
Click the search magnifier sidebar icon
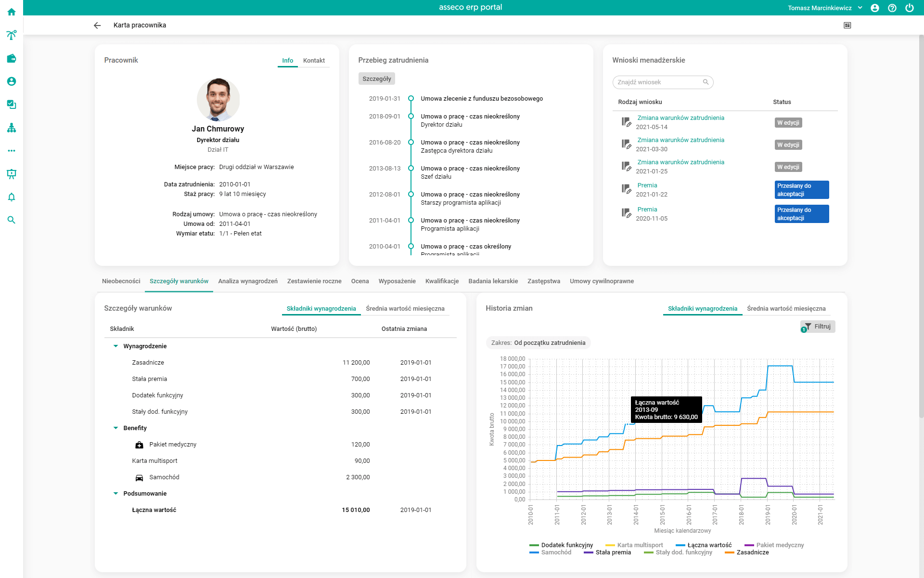pyautogui.click(x=12, y=220)
